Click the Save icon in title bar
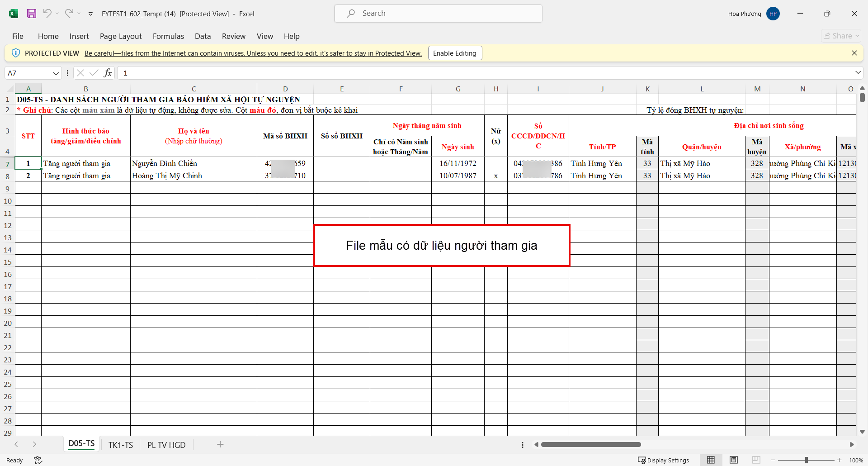Image resolution: width=868 pixels, height=466 pixels. pyautogui.click(x=31, y=14)
